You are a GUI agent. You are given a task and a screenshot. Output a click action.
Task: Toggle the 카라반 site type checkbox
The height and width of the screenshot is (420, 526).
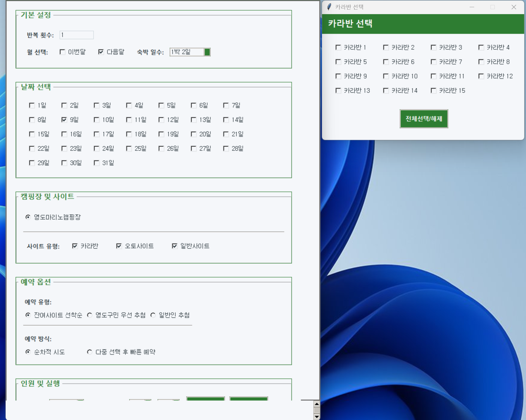point(75,246)
